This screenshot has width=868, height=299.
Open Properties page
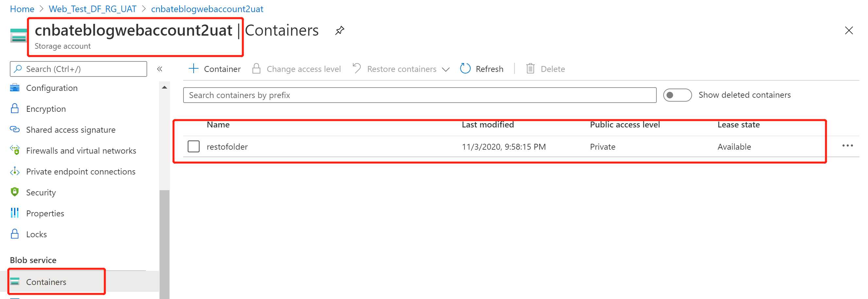click(45, 213)
